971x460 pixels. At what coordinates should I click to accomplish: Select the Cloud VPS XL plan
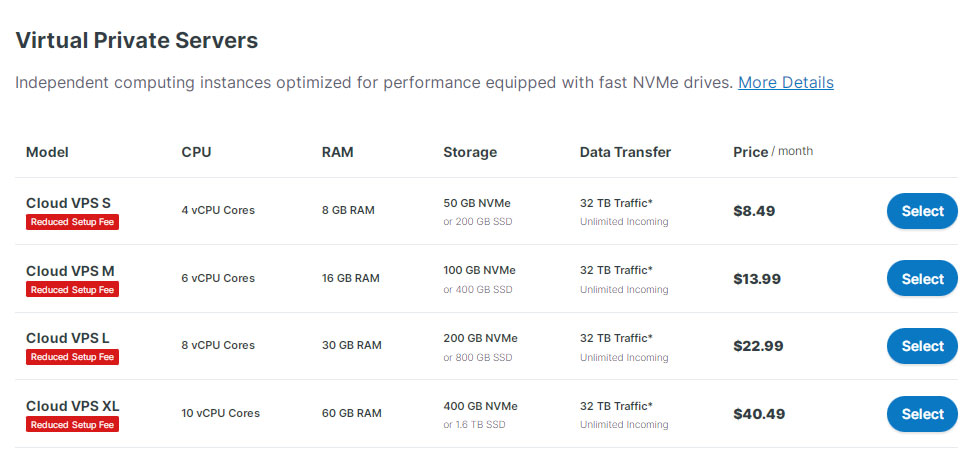pos(922,414)
